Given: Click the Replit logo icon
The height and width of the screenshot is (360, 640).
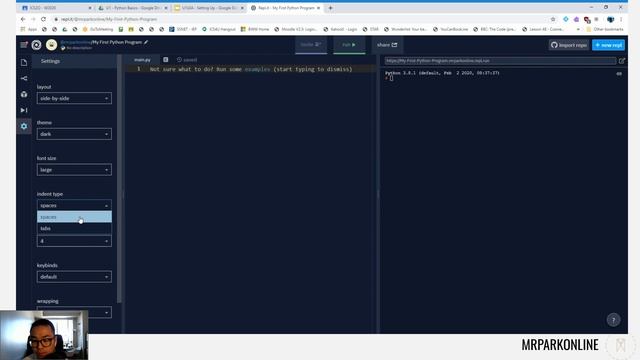Looking at the screenshot, I should 36,45.
